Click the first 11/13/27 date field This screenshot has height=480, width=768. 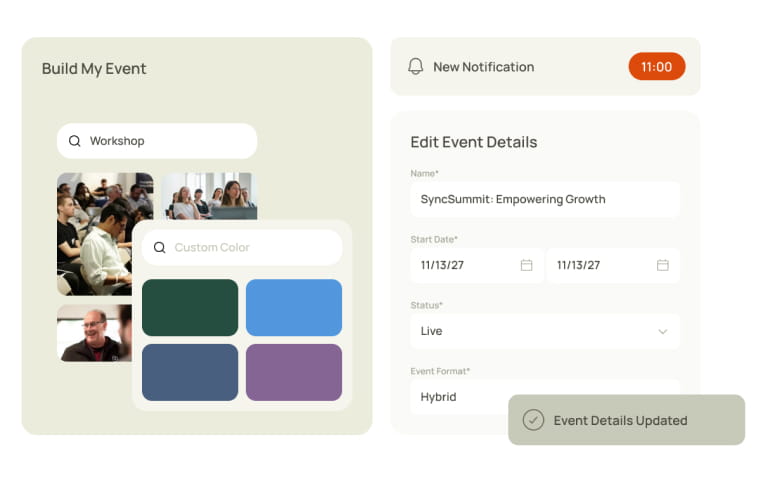point(477,265)
